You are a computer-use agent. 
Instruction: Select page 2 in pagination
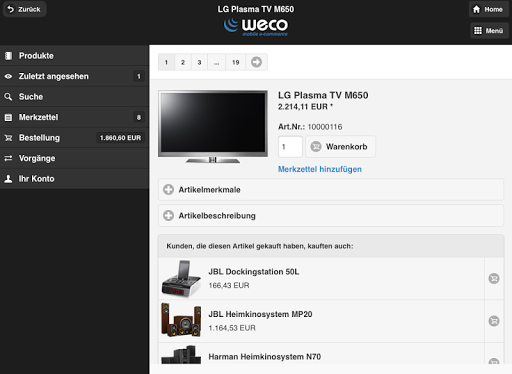coord(183,62)
